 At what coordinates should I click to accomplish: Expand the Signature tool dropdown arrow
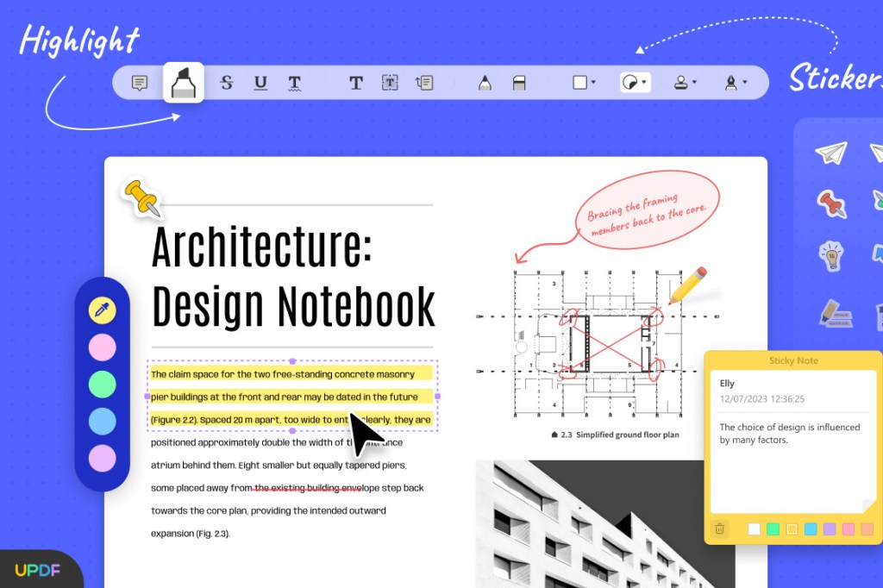[745, 82]
